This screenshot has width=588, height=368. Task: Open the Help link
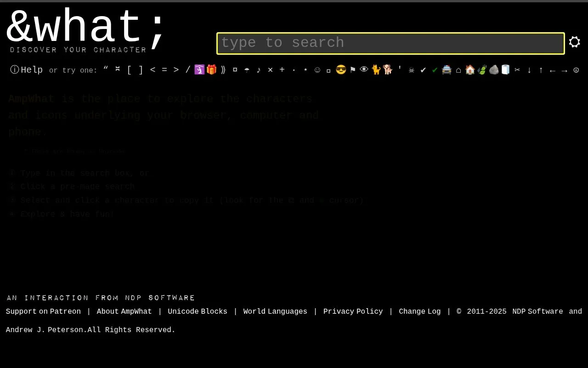pyautogui.click(x=27, y=70)
